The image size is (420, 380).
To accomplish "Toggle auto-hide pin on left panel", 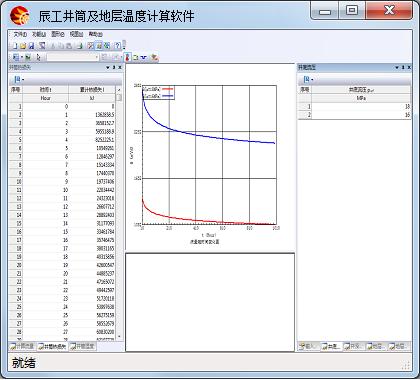I will click(114, 67).
